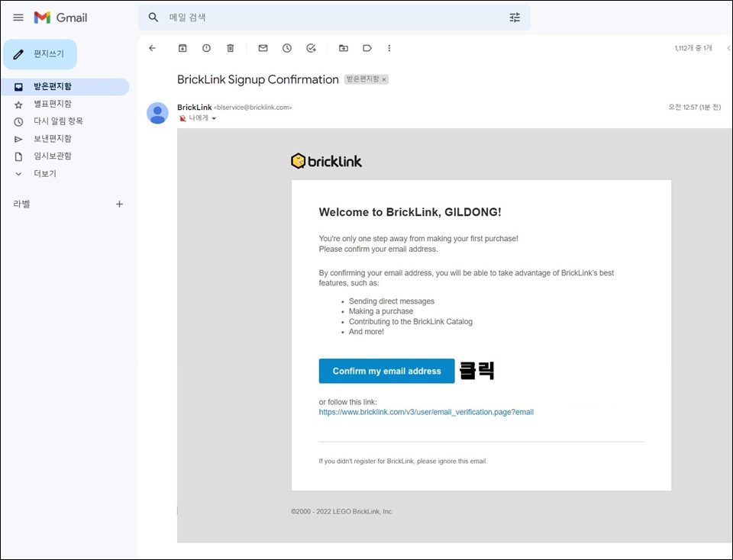Open 받은편지함 inbox folder
Screen dimensions: 733x560
coord(65,87)
